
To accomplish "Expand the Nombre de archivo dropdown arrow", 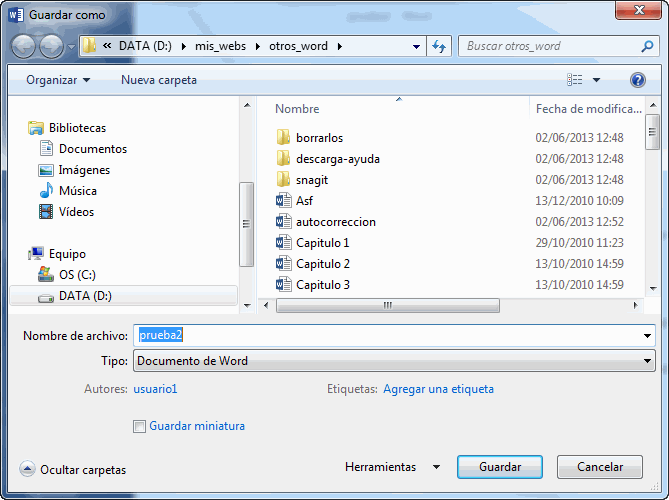I will [x=648, y=336].
